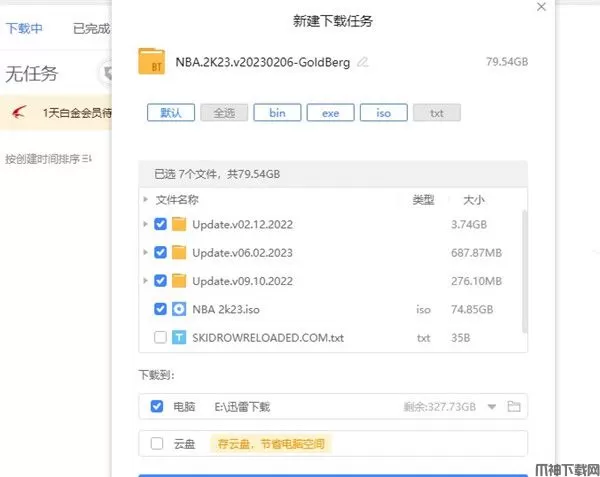Screen dimensions: 600x477
Task: Uncheck the NBA 2k23.iso checkbox
Action: click(160, 309)
